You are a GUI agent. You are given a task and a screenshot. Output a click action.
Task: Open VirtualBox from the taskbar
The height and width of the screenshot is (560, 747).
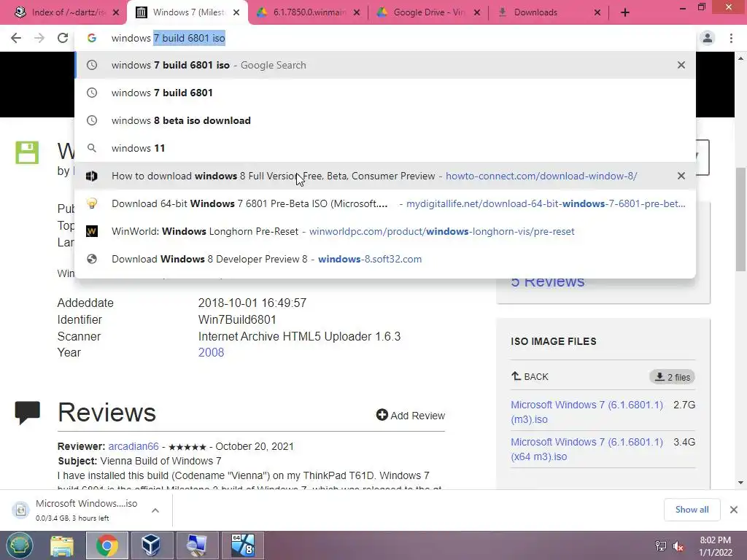[x=151, y=545]
